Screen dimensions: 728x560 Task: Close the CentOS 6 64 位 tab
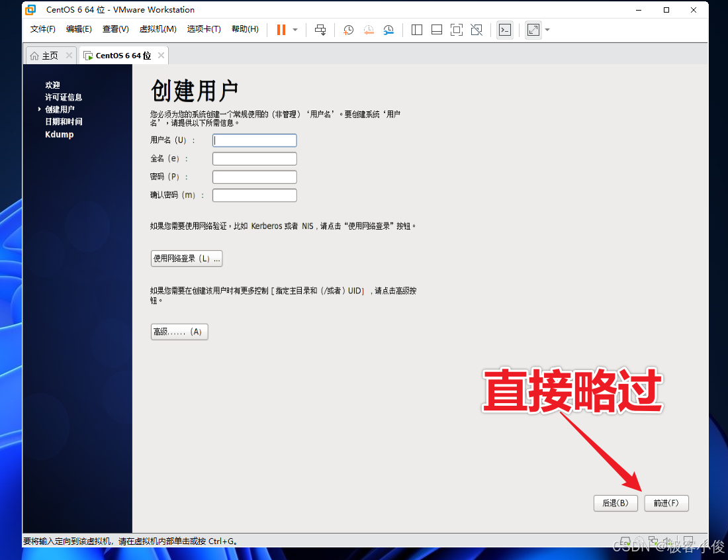[x=161, y=55]
